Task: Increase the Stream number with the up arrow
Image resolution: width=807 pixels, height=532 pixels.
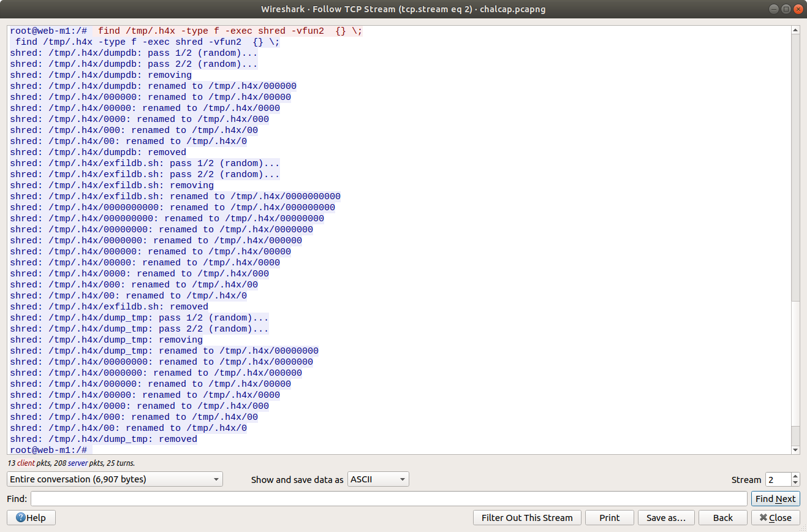Action: 795,476
